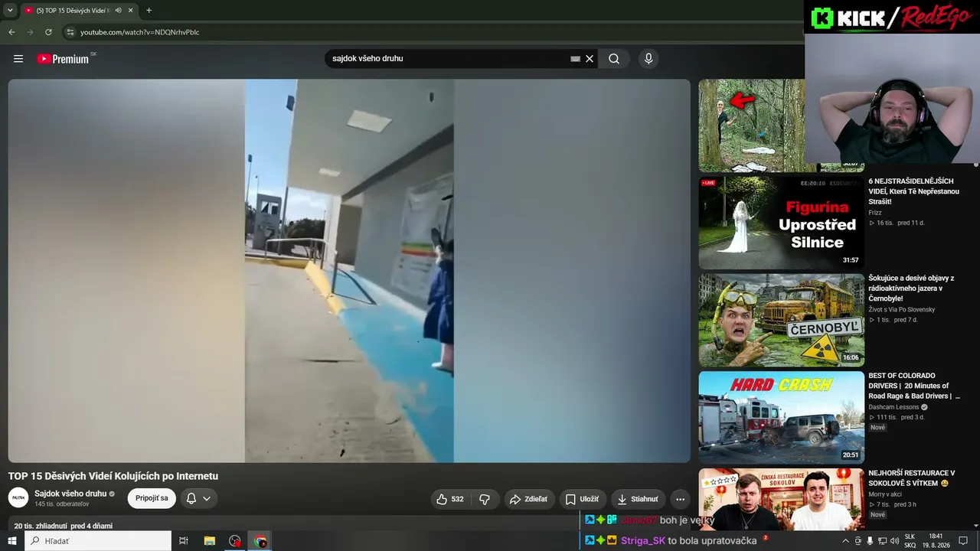Open the taskbar app left of Chrome

point(235,541)
